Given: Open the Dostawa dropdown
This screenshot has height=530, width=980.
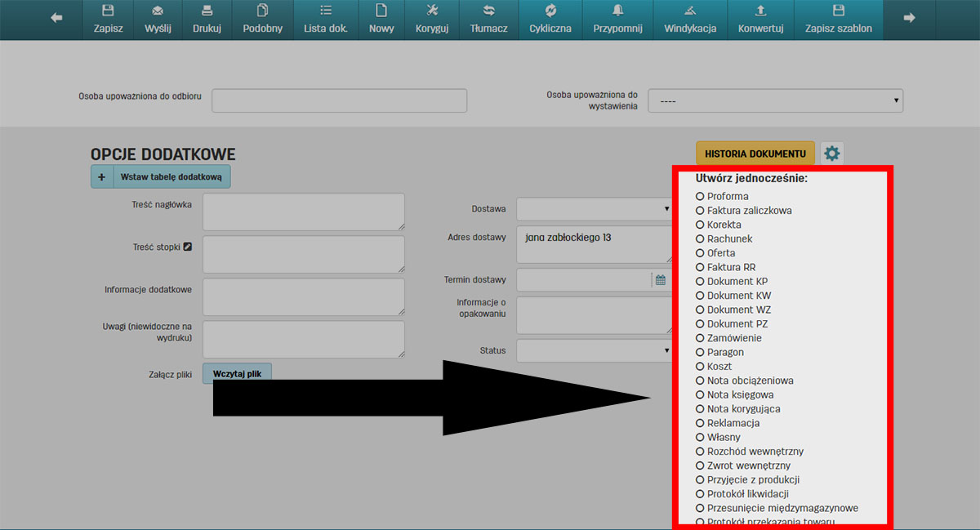Looking at the screenshot, I should pyautogui.click(x=594, y=209).
